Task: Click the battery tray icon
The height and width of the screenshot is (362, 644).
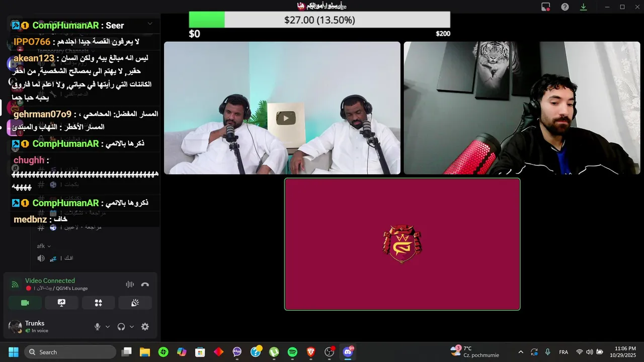Action: point(599,352)
